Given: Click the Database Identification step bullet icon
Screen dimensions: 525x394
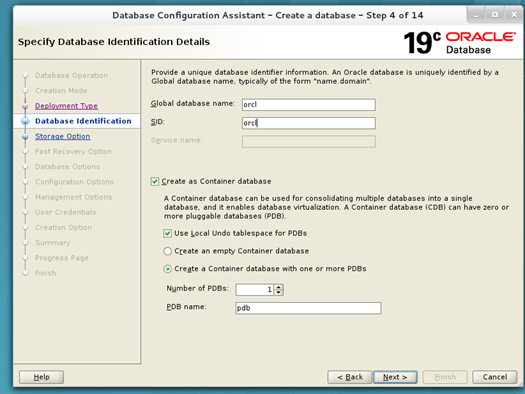Looking at the screenshot, I should pyautogui.click(x=25, y=121).
